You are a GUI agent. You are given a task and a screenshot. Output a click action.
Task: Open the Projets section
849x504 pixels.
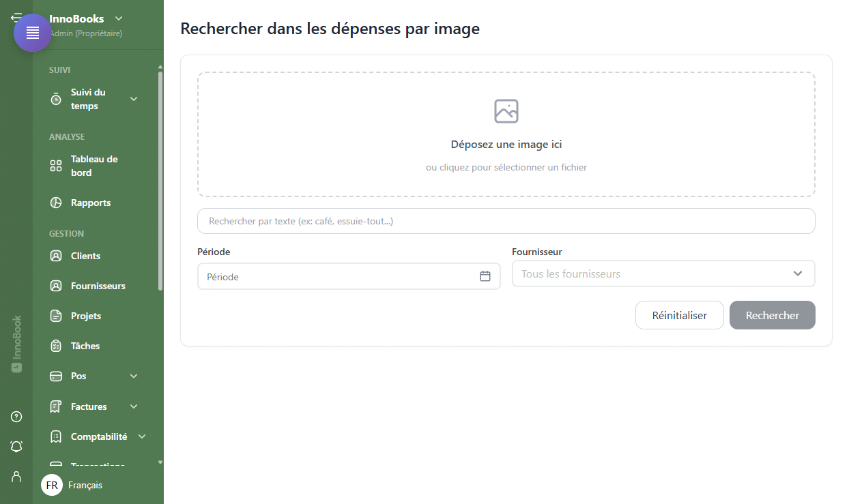pos(86,316)
